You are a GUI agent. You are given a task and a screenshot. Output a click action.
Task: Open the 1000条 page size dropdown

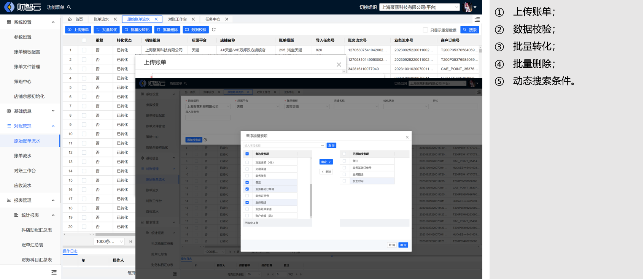[110, 241]
